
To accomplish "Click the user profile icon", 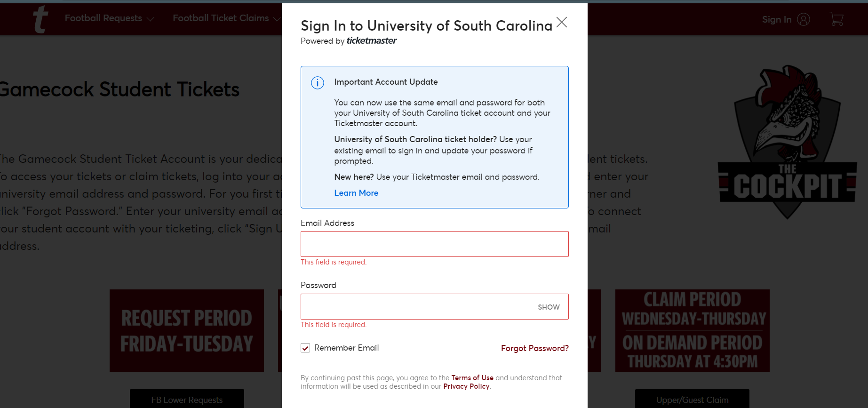I will [804, 19].
